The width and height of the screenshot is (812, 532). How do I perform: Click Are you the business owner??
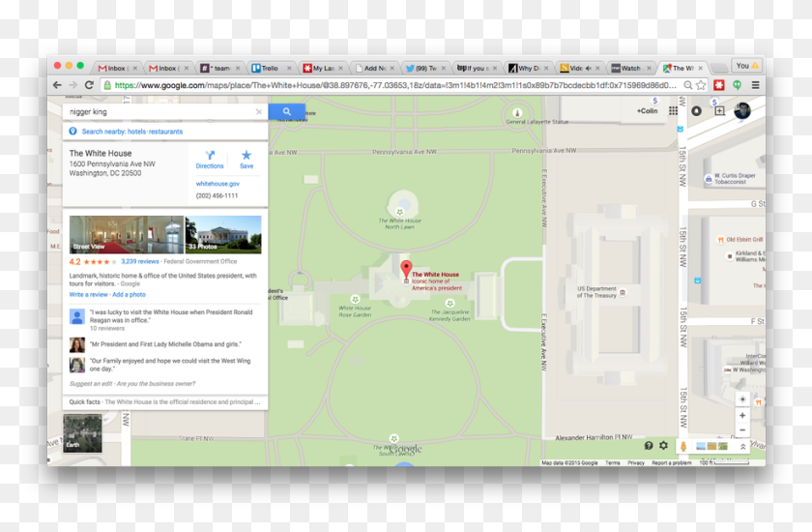coord(156,384)
